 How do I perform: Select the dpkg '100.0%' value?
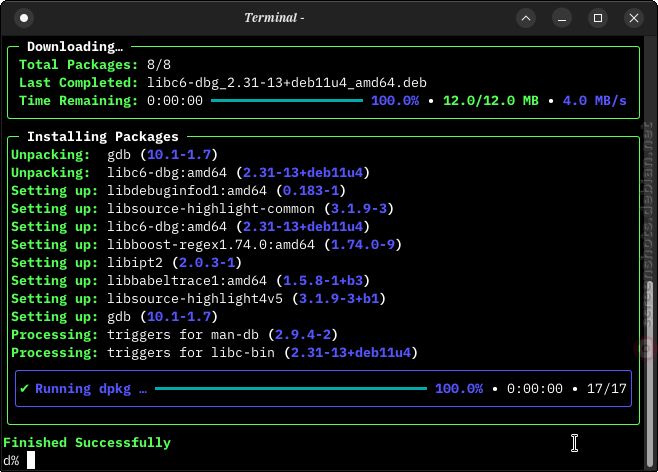point(459,389)
